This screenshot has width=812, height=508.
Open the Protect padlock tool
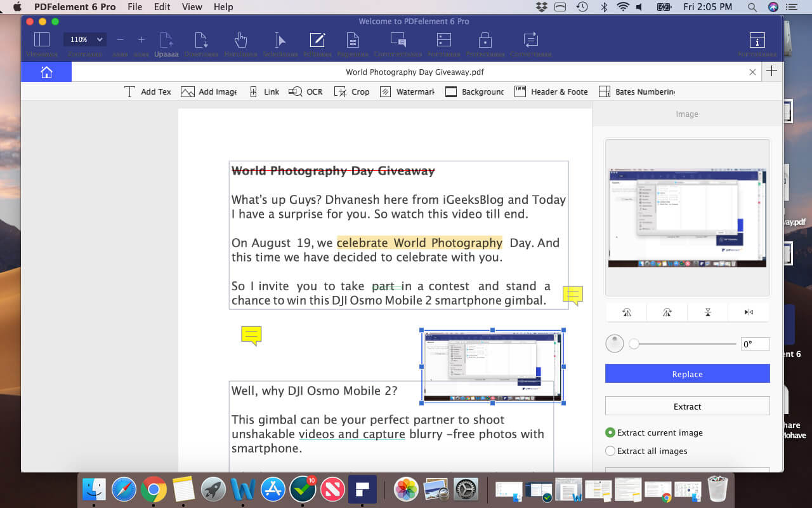(485, 39)
